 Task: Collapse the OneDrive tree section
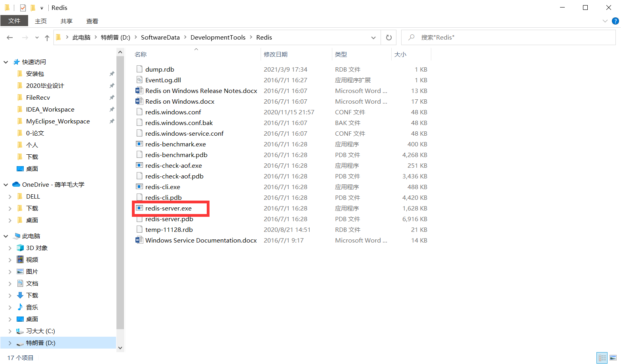[6, 185]
